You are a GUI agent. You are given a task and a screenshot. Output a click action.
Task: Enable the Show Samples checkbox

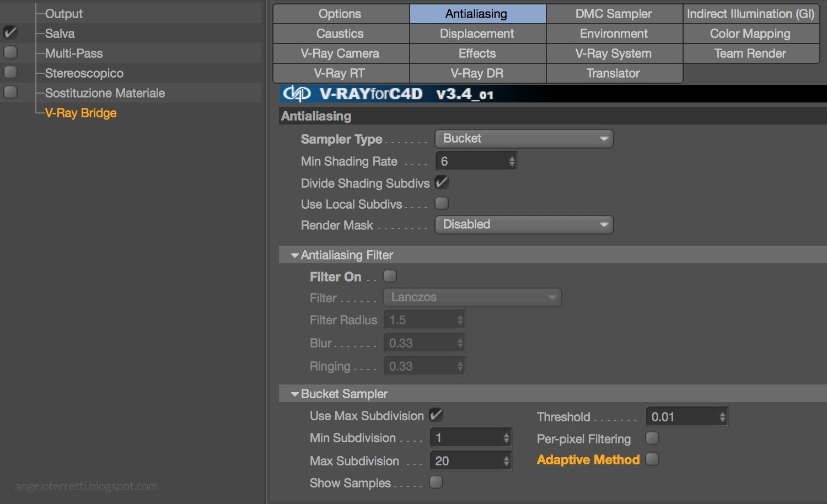(x=436, y=482)
